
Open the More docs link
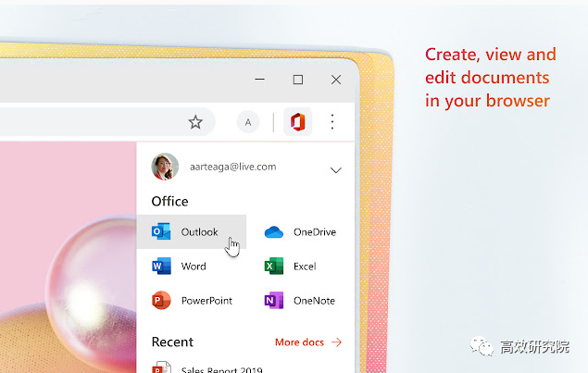pos(308,342)
